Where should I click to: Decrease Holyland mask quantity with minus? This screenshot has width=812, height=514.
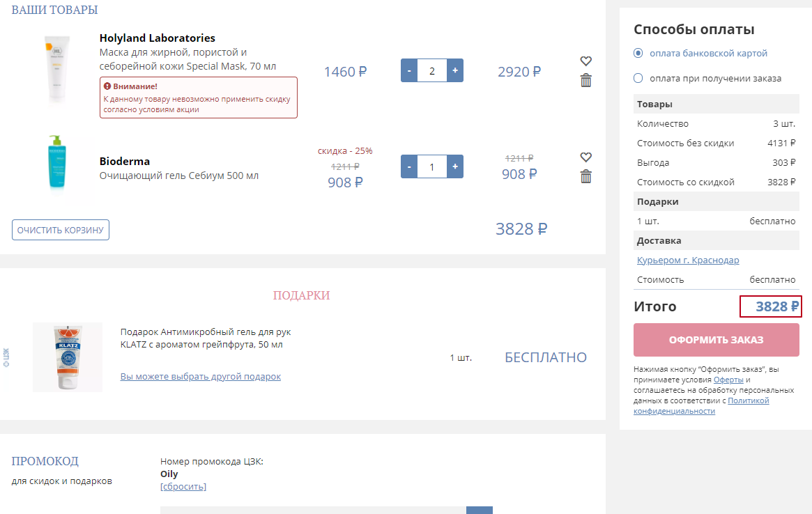click(409, 70)
